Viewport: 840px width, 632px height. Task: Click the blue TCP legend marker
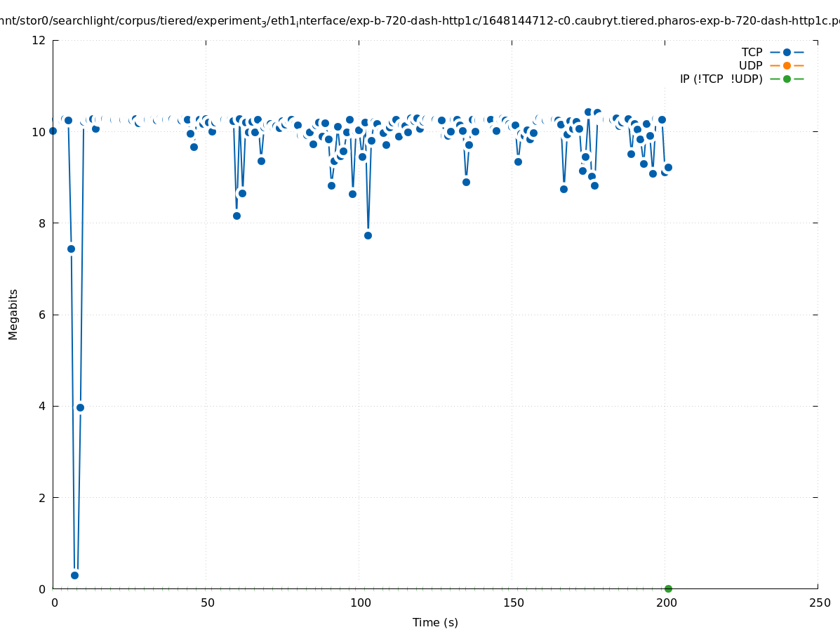(x=787, y=52)
